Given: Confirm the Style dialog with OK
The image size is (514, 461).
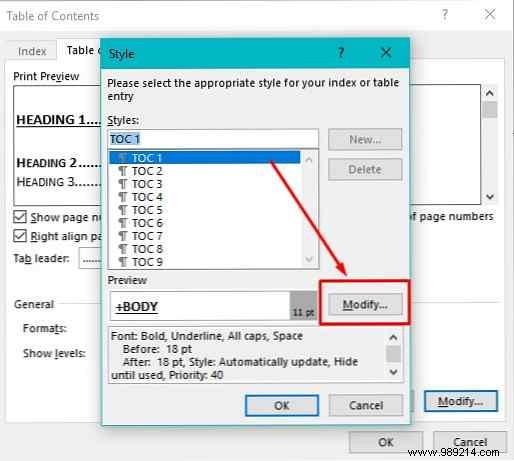Looking at the screenshot, I should pos(282,405).
